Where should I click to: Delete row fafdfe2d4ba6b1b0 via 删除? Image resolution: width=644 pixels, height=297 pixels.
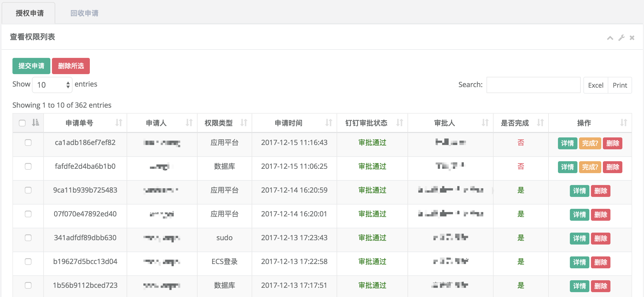pyautogui.click(x=613, y=167)
